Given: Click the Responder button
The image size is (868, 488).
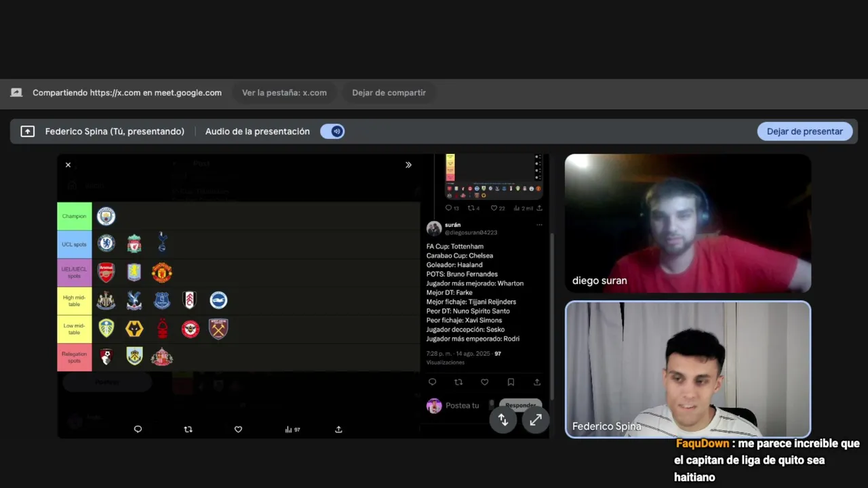Looking at the screenshot, I should (x=521, y=405).
